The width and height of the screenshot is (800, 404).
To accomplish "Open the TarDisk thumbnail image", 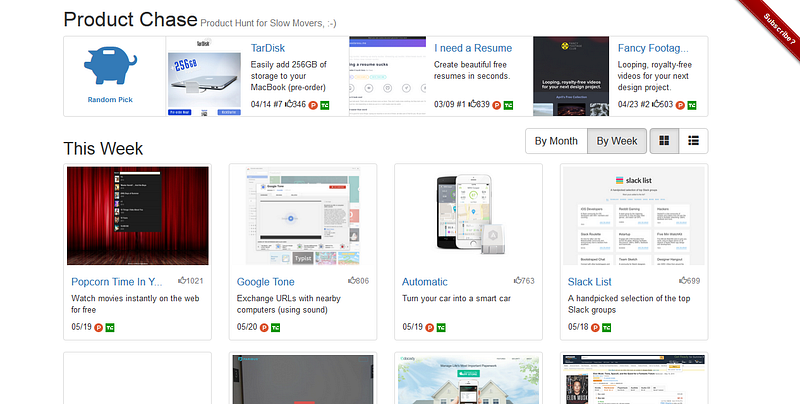I will coord(205,77).
